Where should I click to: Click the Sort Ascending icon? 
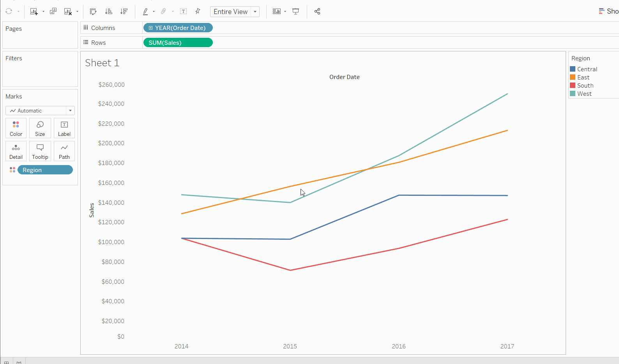pyautogui.click(x=109, y=11)
